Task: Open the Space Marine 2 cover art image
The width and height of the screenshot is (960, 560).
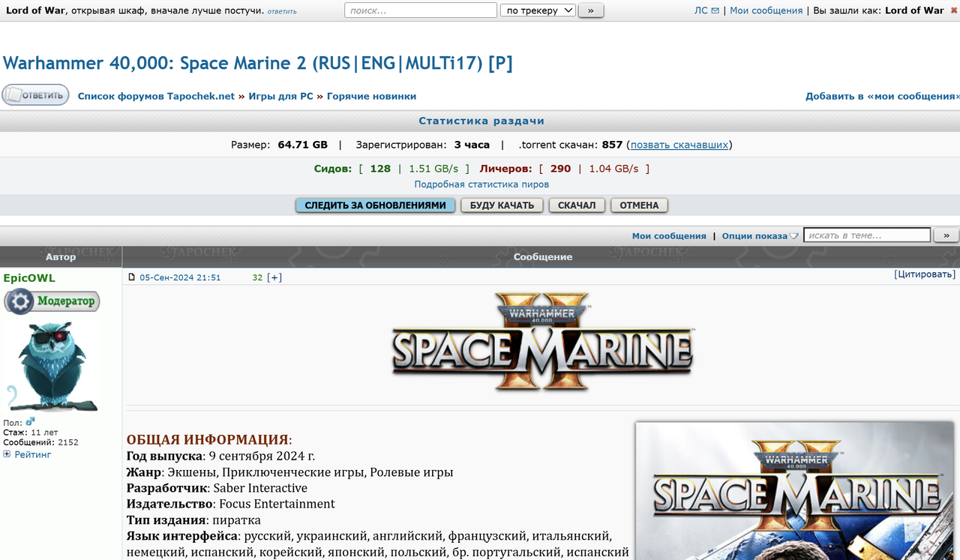Action: click(795, 491)
